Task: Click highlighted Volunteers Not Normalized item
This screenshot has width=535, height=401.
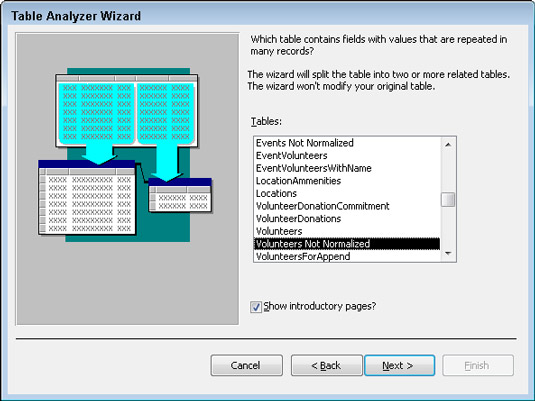Action: [x=347, y=244]
